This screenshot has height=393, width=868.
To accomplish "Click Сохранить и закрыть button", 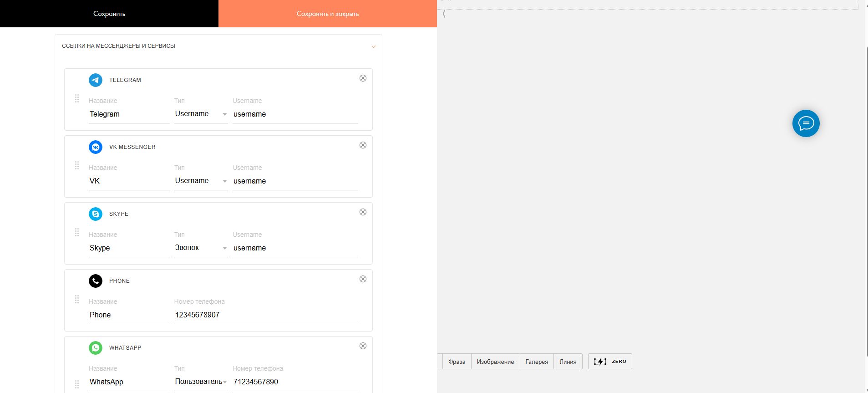I will click(328, 14).
